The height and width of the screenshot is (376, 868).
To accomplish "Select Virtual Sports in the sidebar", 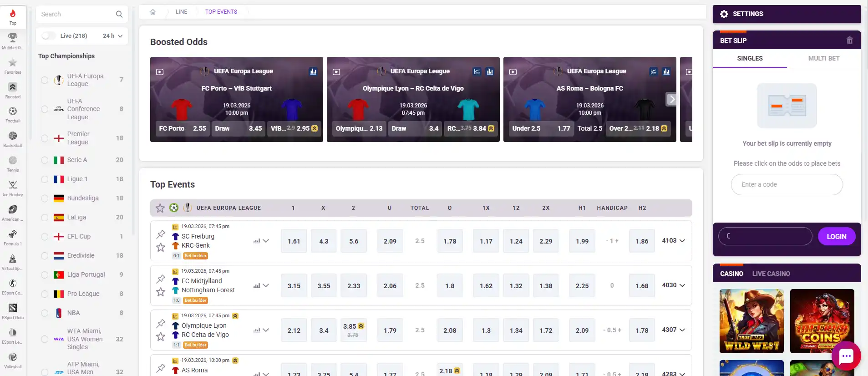I will pyautogui.click(x=13, y=262).
